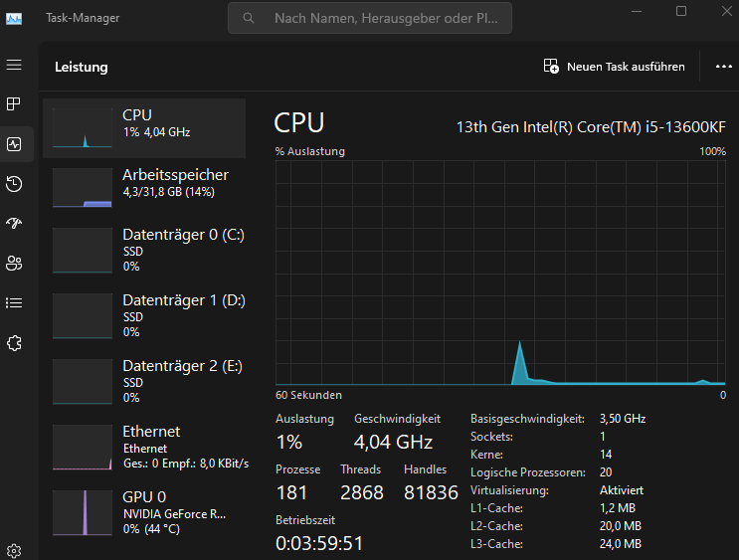
Task: Open Startup apps gauge icon
Action: [x=14, y=223]
